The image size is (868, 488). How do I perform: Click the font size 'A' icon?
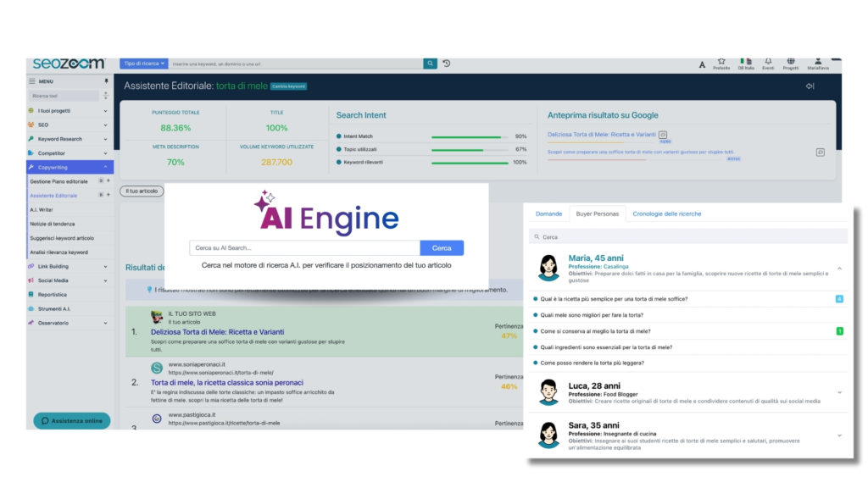[702, 64]
